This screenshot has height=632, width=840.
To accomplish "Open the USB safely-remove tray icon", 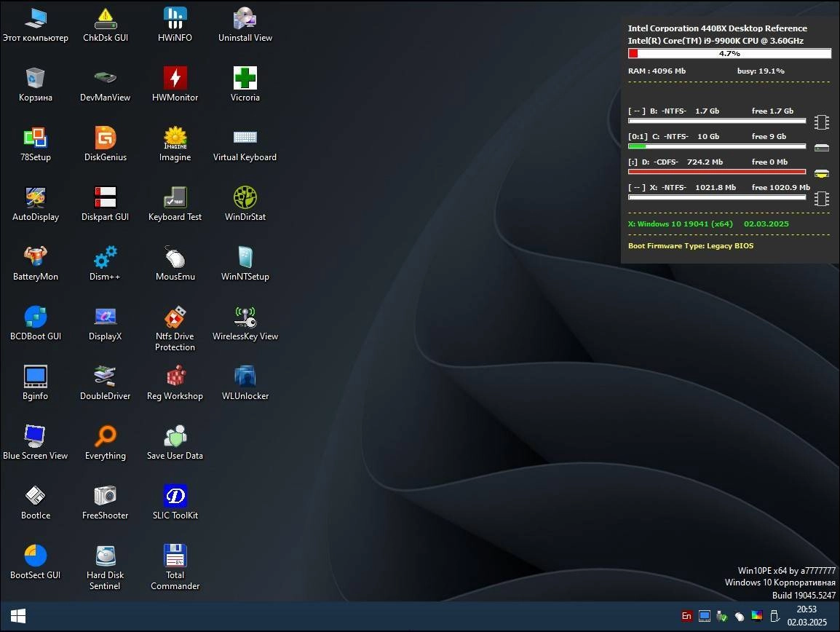I will pos(774,617).
